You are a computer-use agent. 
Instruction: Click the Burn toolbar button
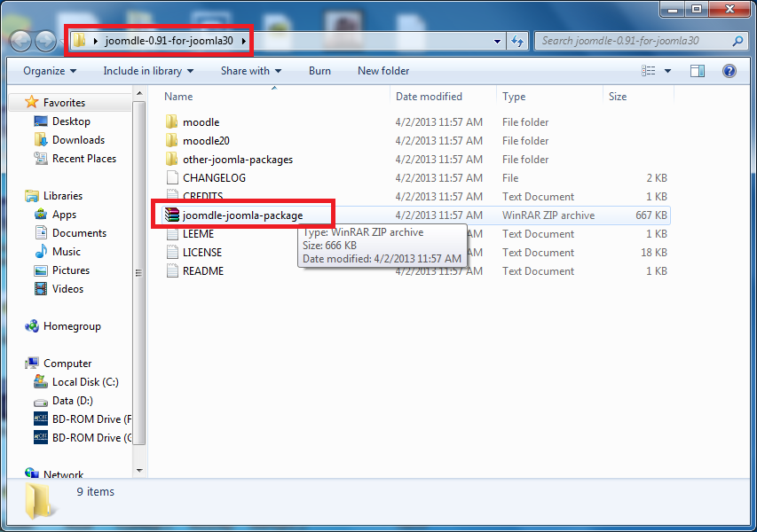[319, 71]
